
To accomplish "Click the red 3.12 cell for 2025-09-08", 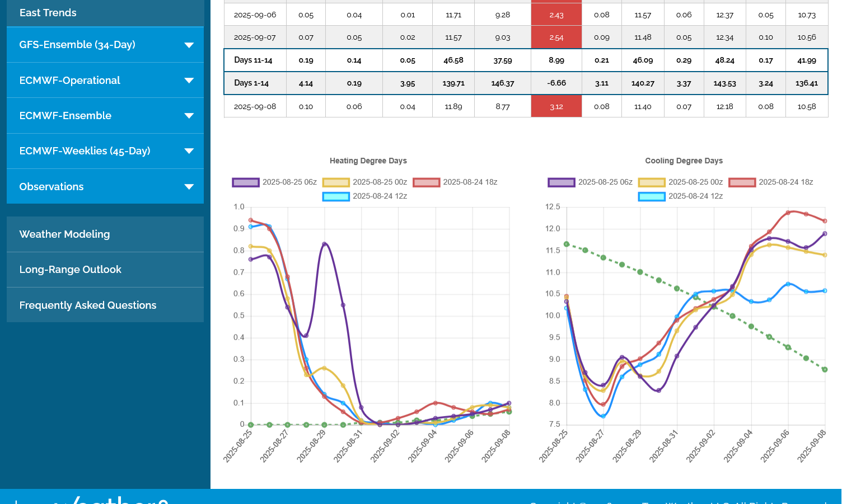I will 556,107.
